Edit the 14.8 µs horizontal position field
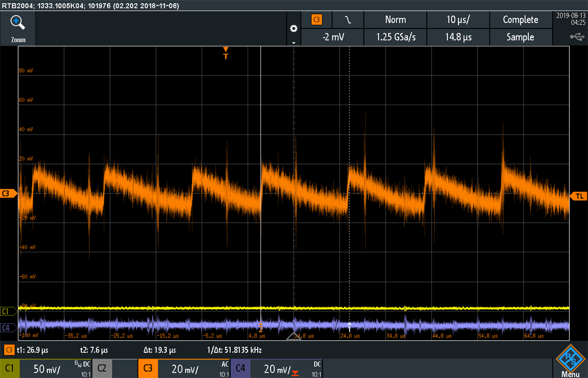The width and height of the screenshot is (588, 378). tap(458, 37)
